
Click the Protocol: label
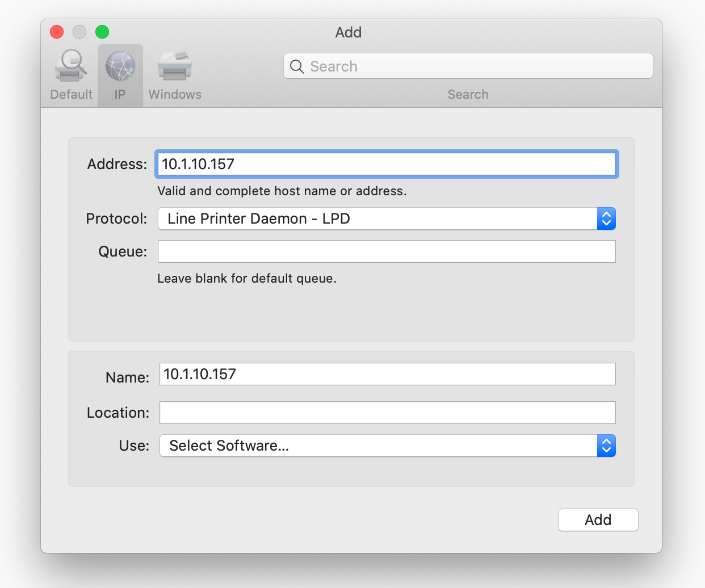click(x=116, y=219)
